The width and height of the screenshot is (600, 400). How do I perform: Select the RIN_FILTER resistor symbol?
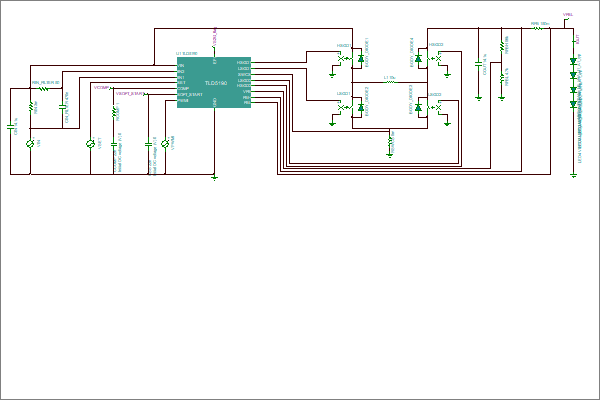[x=43, y=88]
